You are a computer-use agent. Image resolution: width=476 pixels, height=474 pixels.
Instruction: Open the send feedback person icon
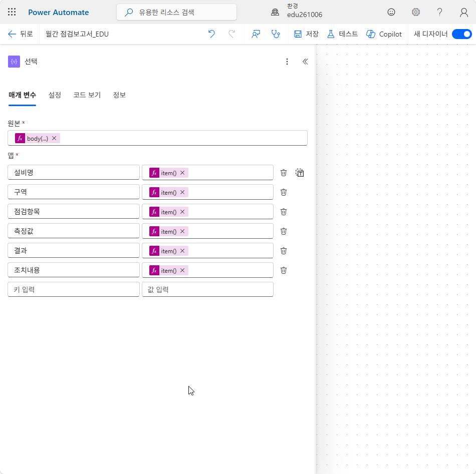pos(256,34)
